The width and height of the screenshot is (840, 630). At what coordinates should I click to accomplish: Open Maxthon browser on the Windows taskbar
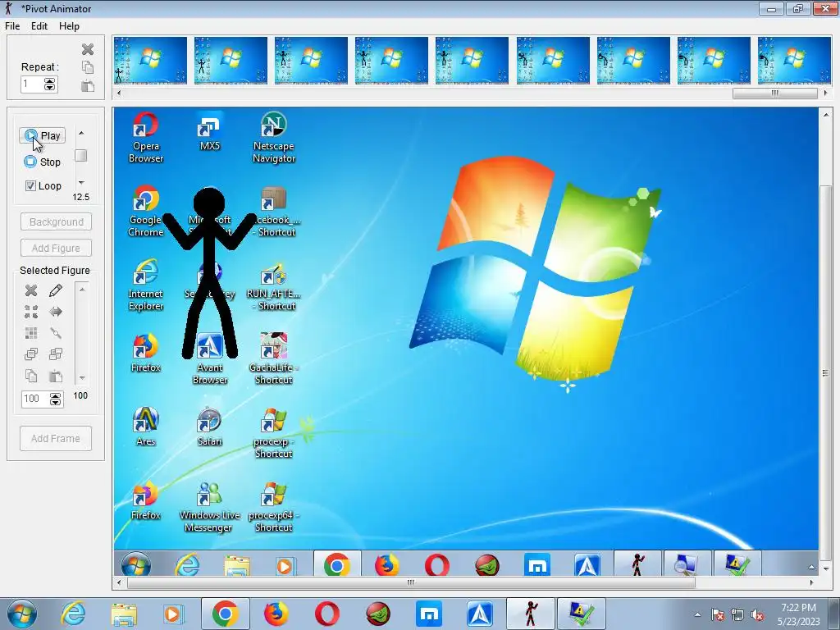[x=428, y=614]
